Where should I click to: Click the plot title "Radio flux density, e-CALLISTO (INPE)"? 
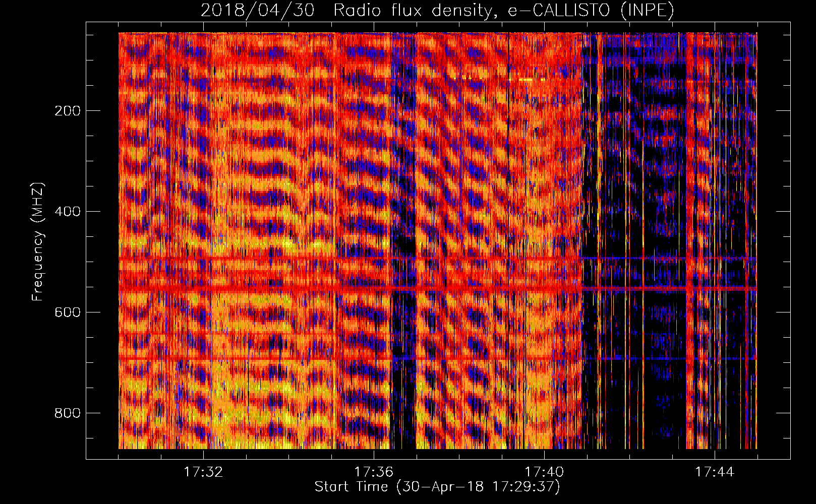click(503, 11)
